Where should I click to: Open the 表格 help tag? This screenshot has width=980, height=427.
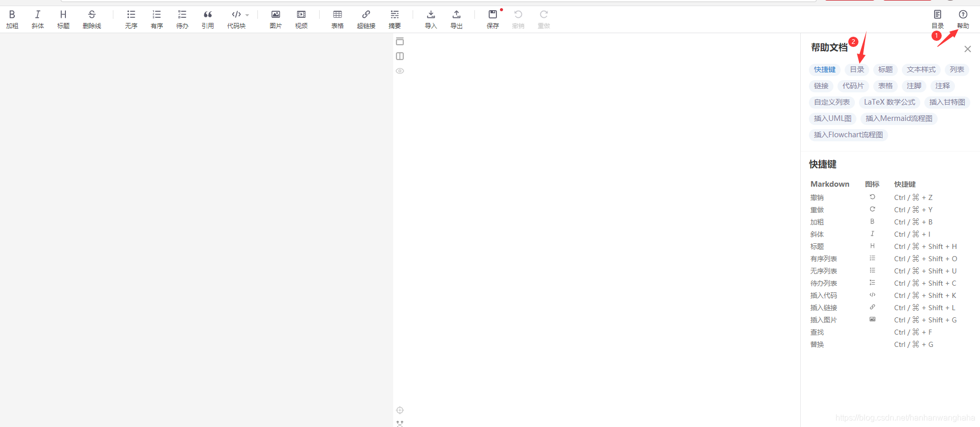point(886,86)
